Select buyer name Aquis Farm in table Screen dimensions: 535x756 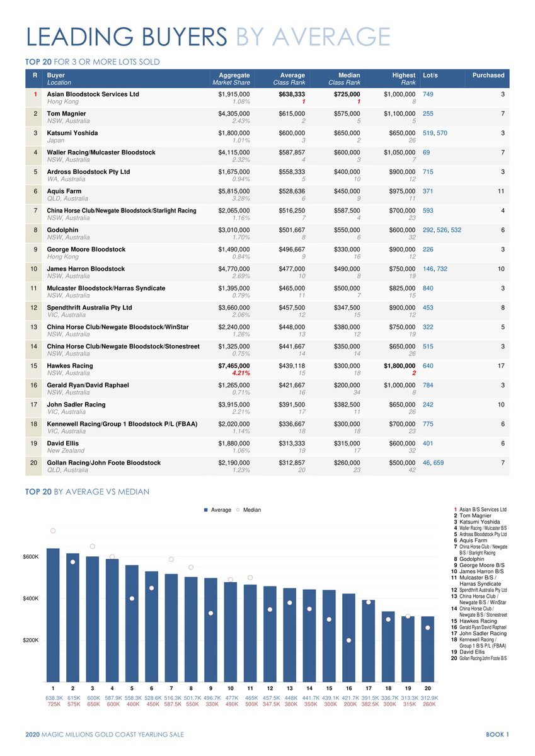(64, 191)
